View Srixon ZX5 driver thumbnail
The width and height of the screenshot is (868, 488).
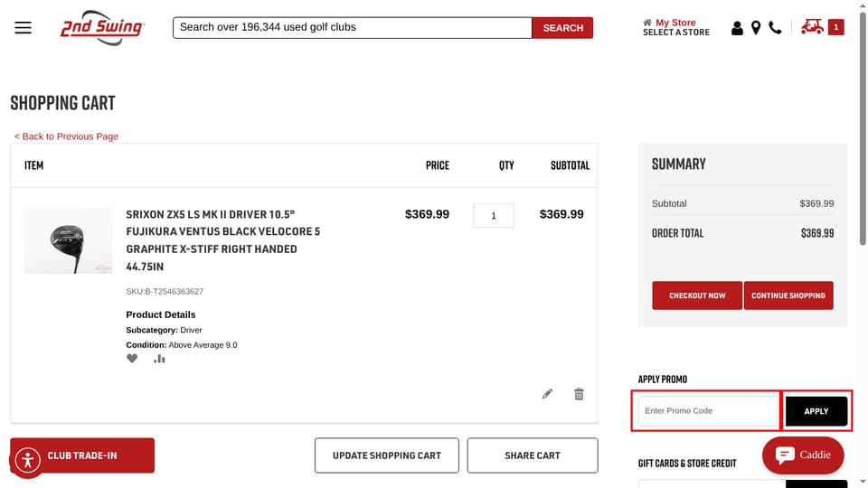(68, 240)
